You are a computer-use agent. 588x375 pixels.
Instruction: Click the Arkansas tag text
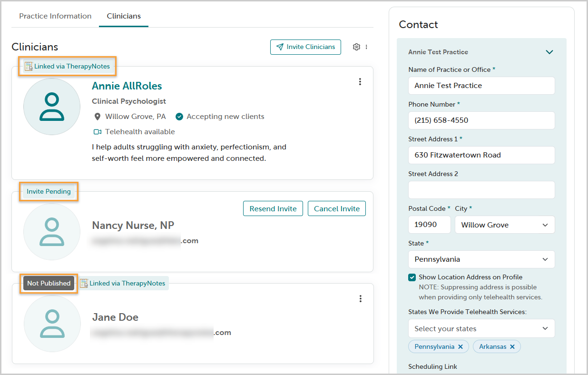(493, 347)
